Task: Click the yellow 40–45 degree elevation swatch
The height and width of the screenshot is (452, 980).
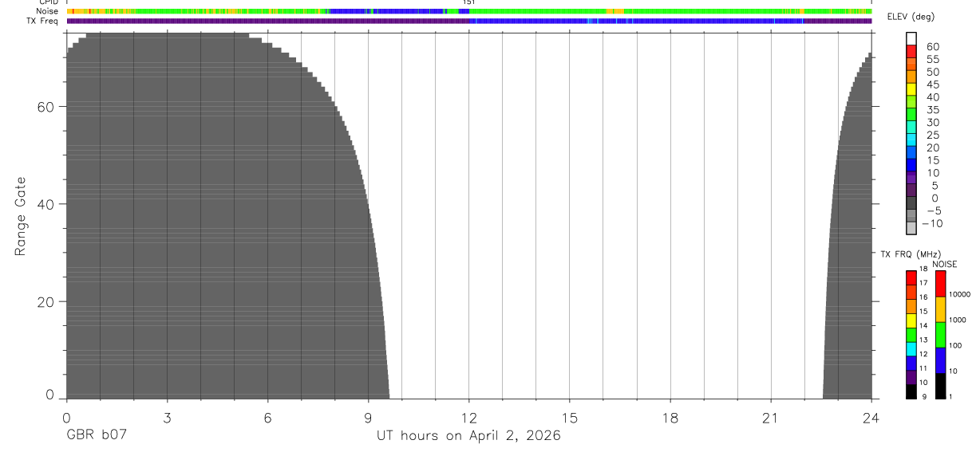Action: tap(911, 89)
